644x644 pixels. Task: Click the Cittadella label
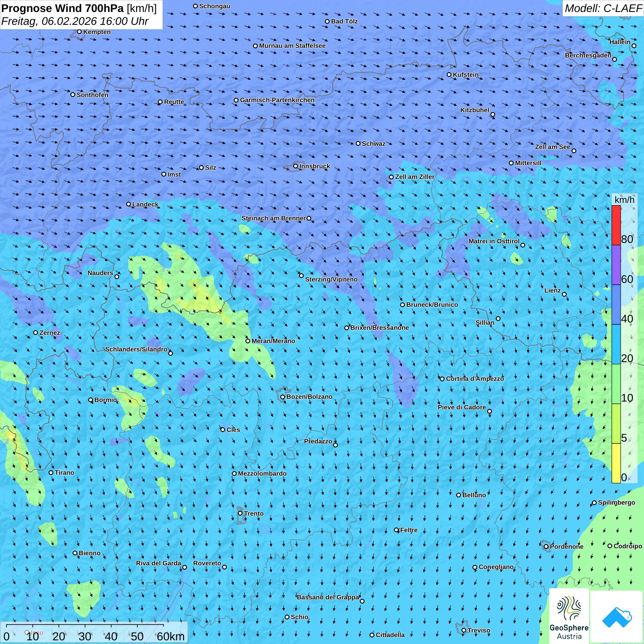point(390,635)
